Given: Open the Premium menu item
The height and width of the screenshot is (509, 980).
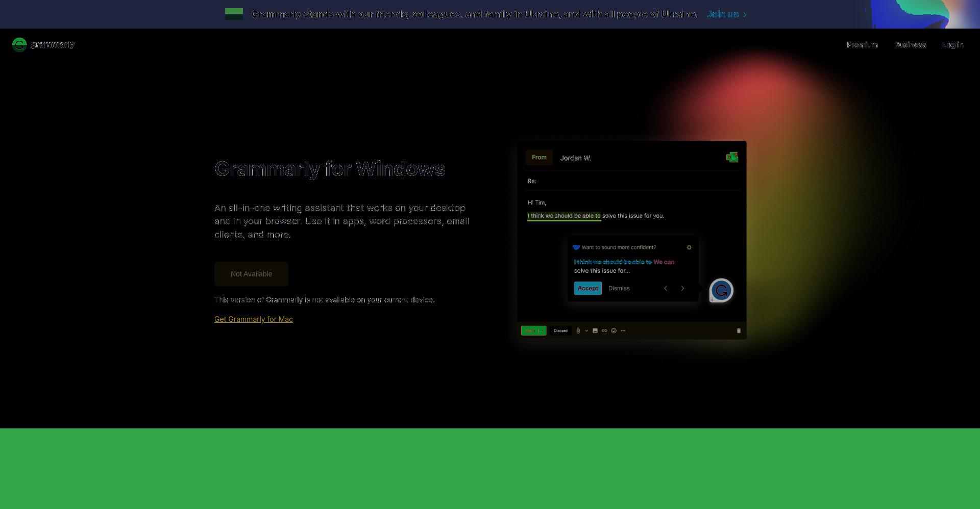Looking at the screenshot, I should (862, 45).
